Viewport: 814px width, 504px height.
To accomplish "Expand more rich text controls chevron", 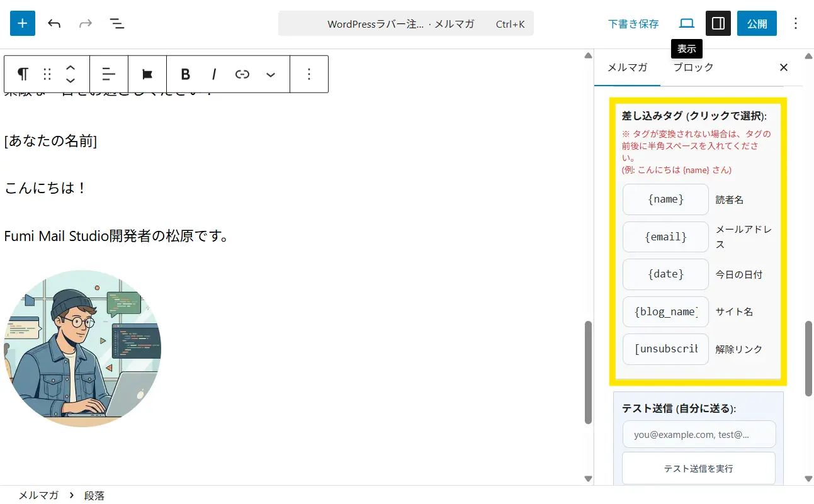I will tap(271, 74).
